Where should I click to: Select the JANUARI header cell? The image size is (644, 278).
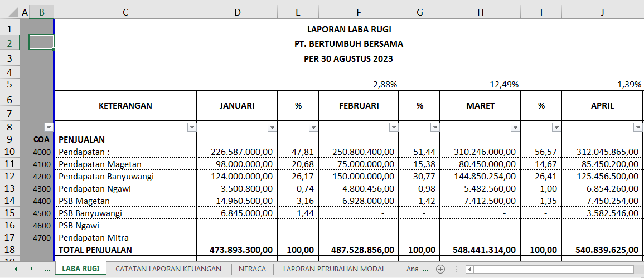point(237,105)
